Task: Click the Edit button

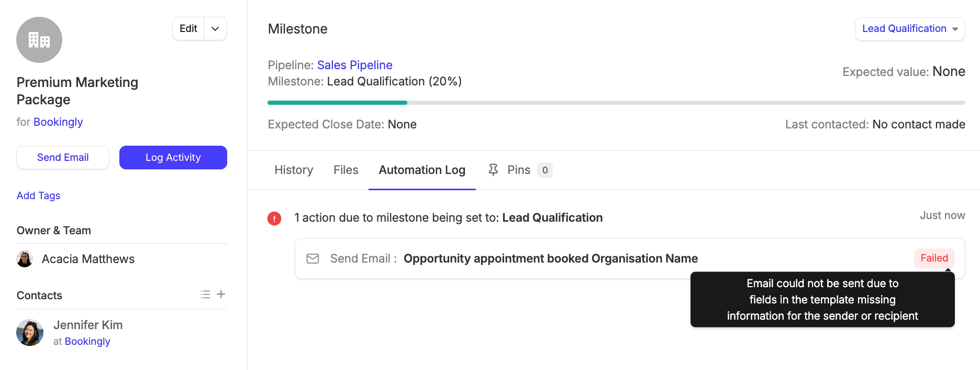Action: pos(188,29)
